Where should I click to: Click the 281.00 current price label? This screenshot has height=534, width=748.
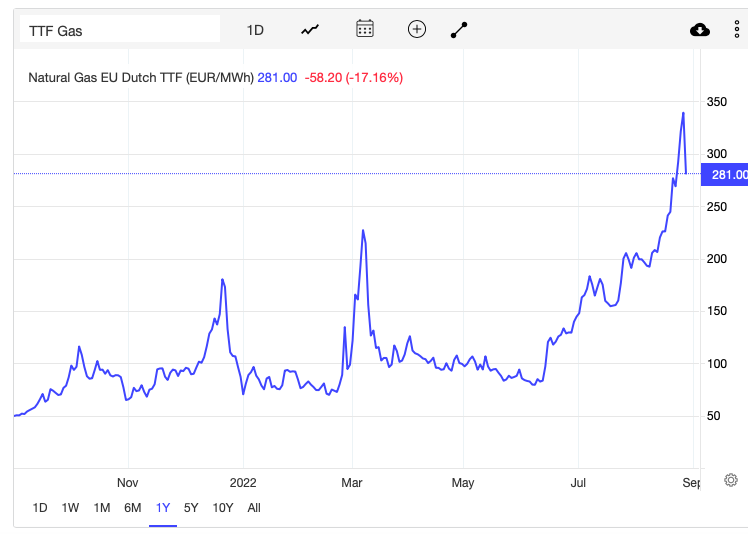click(x=724, y=175)
